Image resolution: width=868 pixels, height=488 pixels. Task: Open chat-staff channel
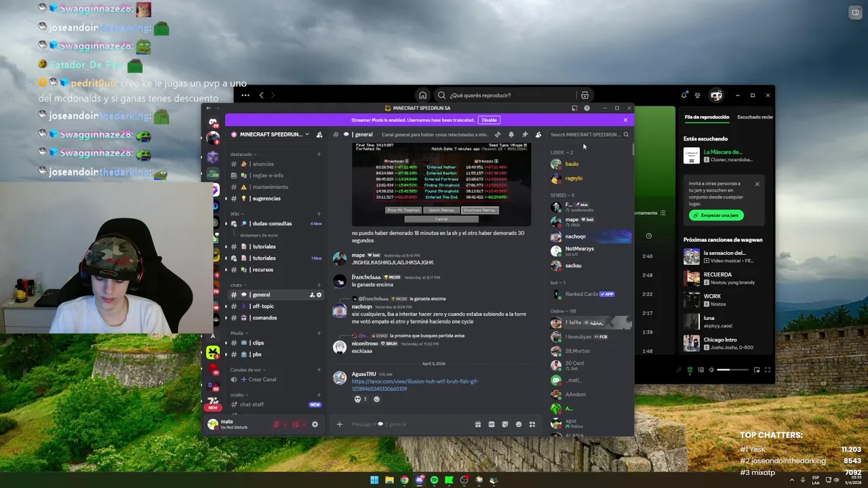click(275, 405)
